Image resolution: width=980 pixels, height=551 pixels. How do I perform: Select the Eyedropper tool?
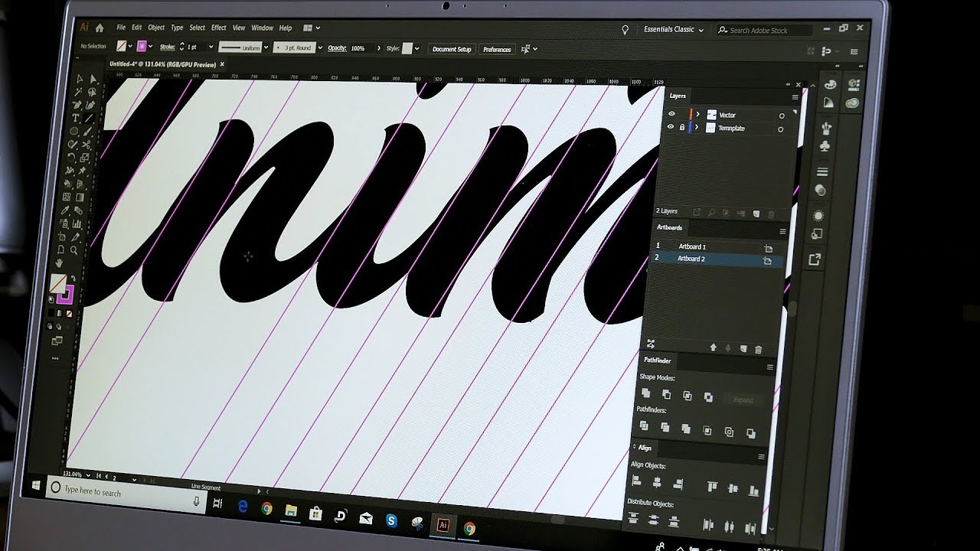(65, 210)
